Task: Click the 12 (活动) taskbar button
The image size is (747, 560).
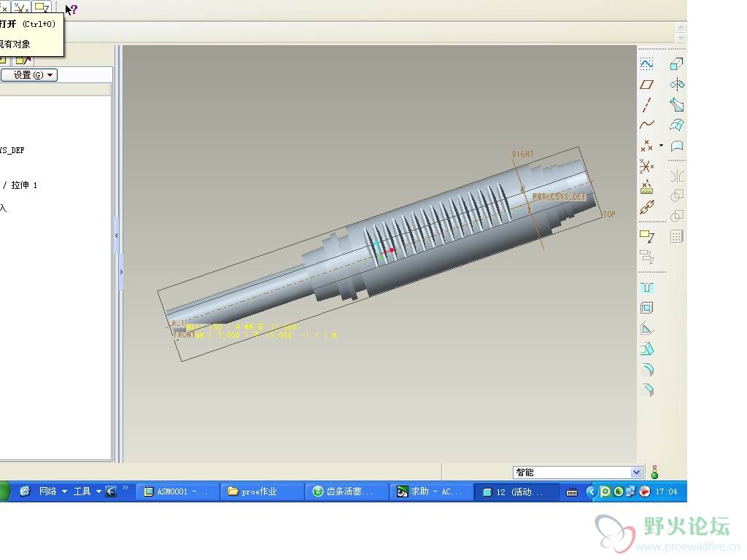Action: tap(517, 491)
